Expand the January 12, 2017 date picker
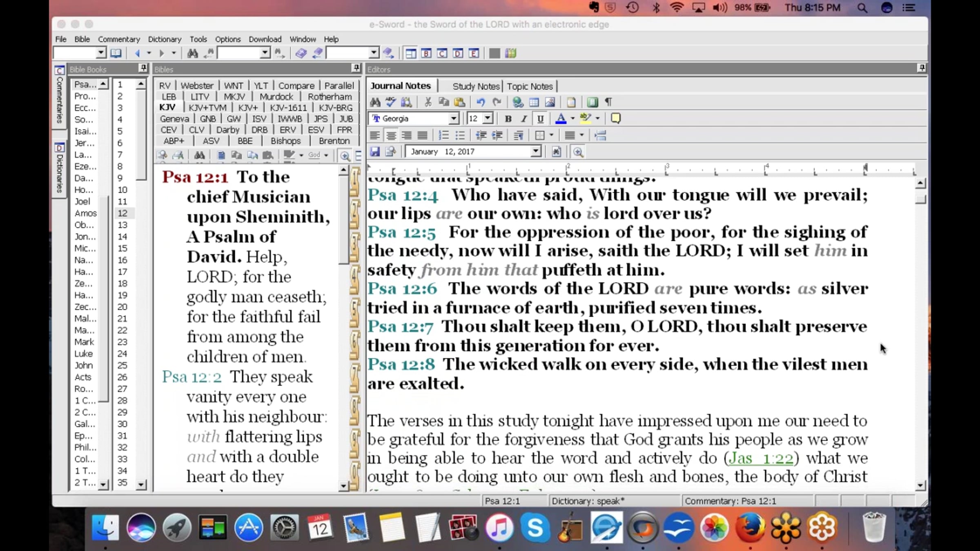The width and height of the screenshot is (980, 551). [535, 152]
